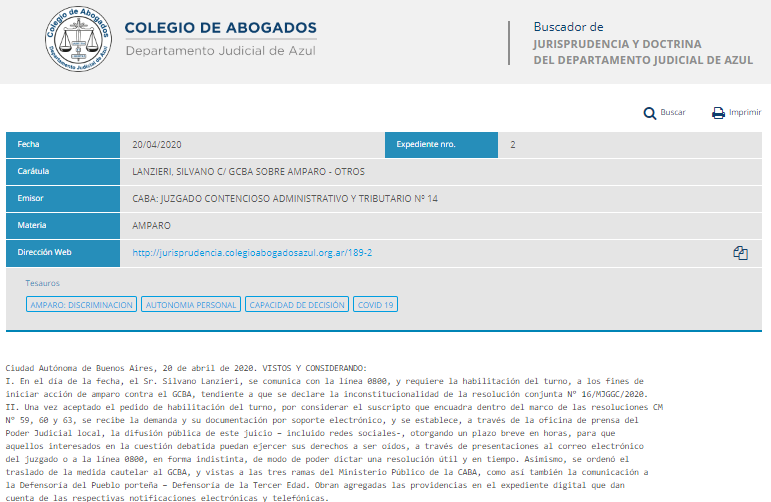Click the magnifying glass search icon
771x502 pixels.
(x=649, y=113)
